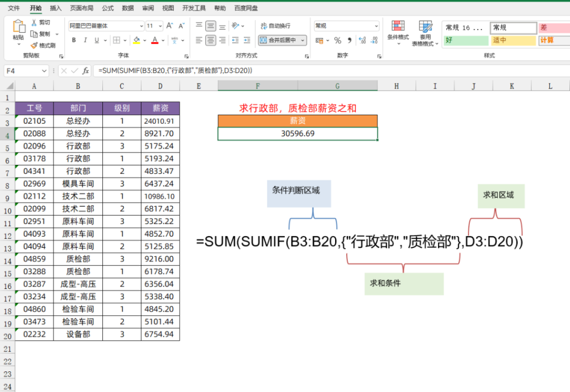Increase indent in alignment group
This screenshot has height=392, width=570.
(247, 40)
